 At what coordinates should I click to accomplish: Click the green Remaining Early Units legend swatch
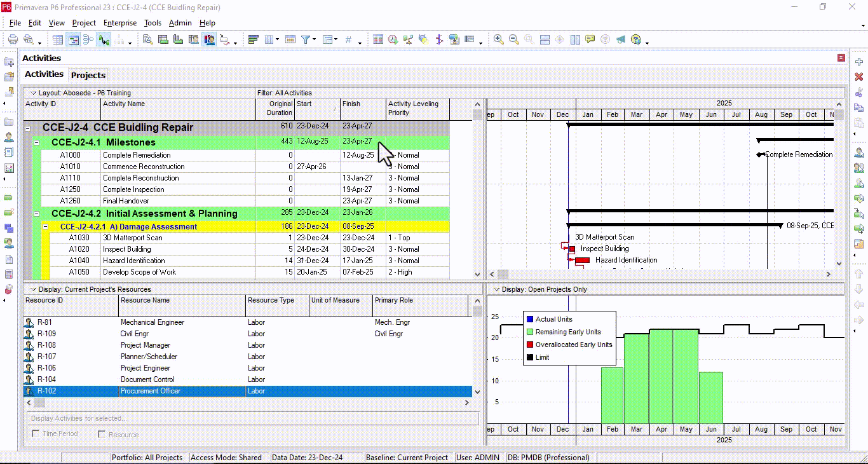coord(530,332)
